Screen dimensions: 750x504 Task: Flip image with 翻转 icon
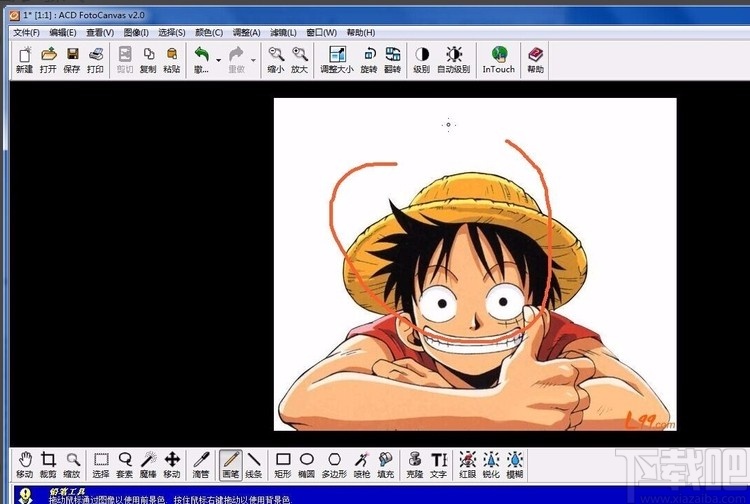tap(393, 60)
